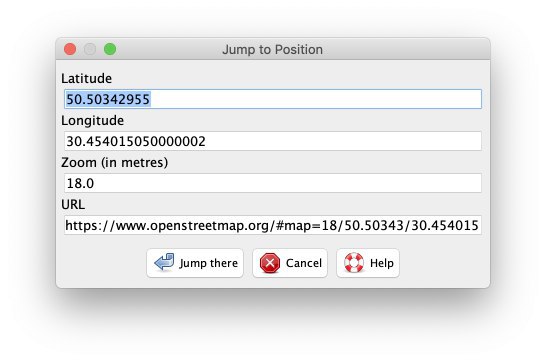Click the Cancel button label
This screenshot has width=546, height=362.
click(x=304, y=263)
